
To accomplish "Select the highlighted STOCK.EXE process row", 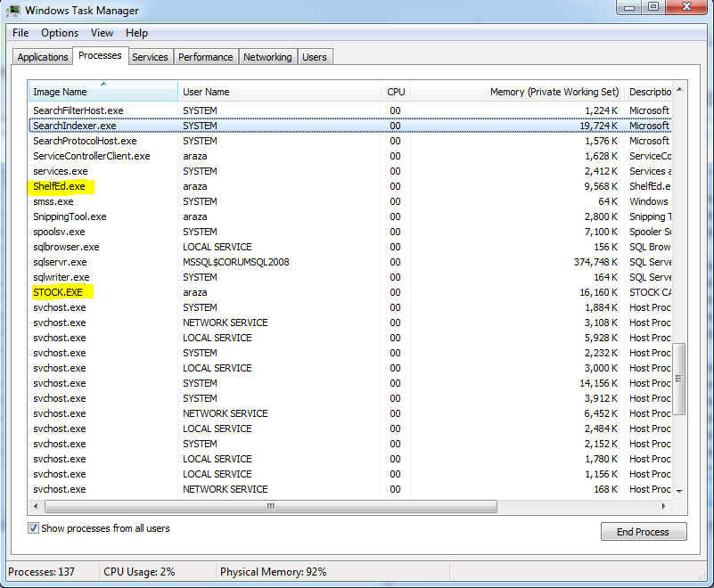I will coord(60,292).
